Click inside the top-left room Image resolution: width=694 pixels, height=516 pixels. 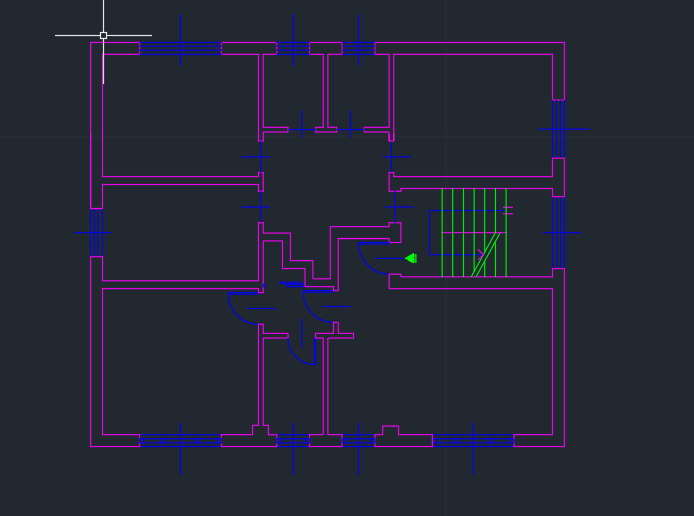(180, 115)
